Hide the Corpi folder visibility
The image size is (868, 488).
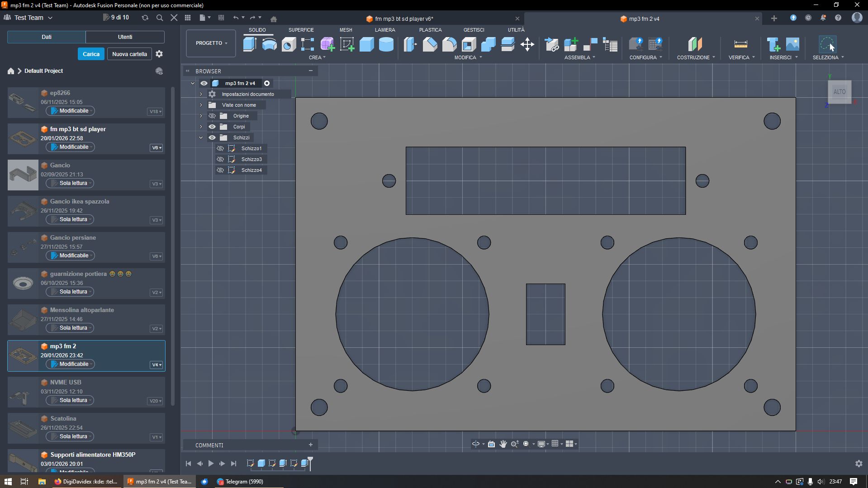[x=212, y=127]
